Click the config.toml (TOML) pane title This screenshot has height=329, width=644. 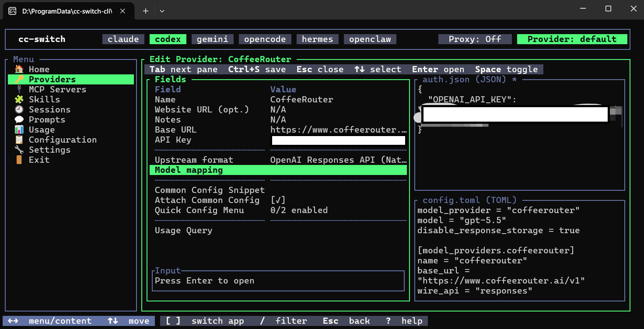point(470,200)
